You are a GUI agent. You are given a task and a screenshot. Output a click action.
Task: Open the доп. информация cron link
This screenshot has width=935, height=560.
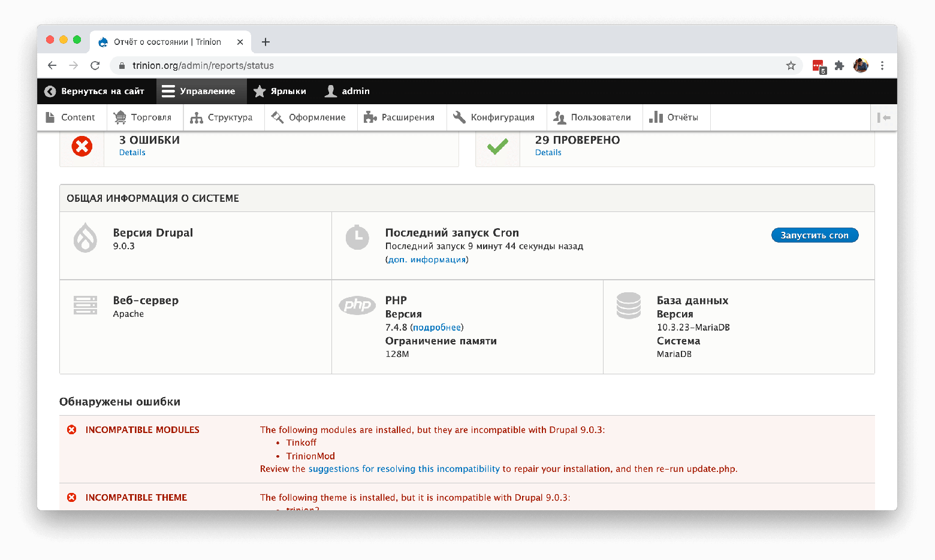pyautogui.click(x=427, y=260)
